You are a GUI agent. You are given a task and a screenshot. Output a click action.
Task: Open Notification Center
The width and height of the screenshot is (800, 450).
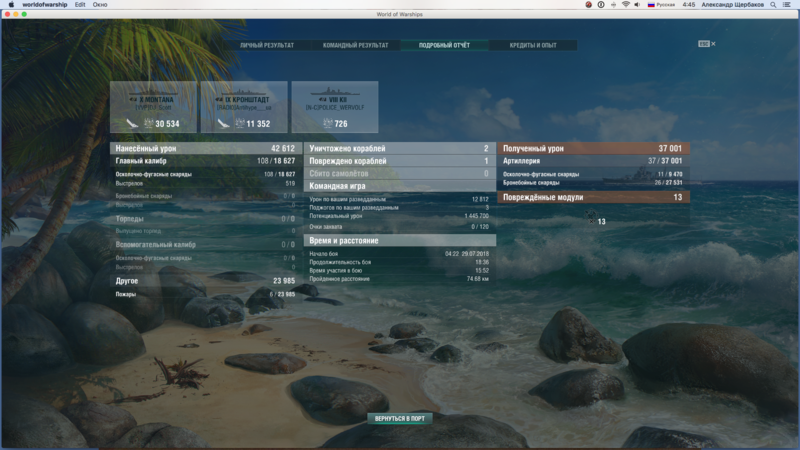[787, 4]
